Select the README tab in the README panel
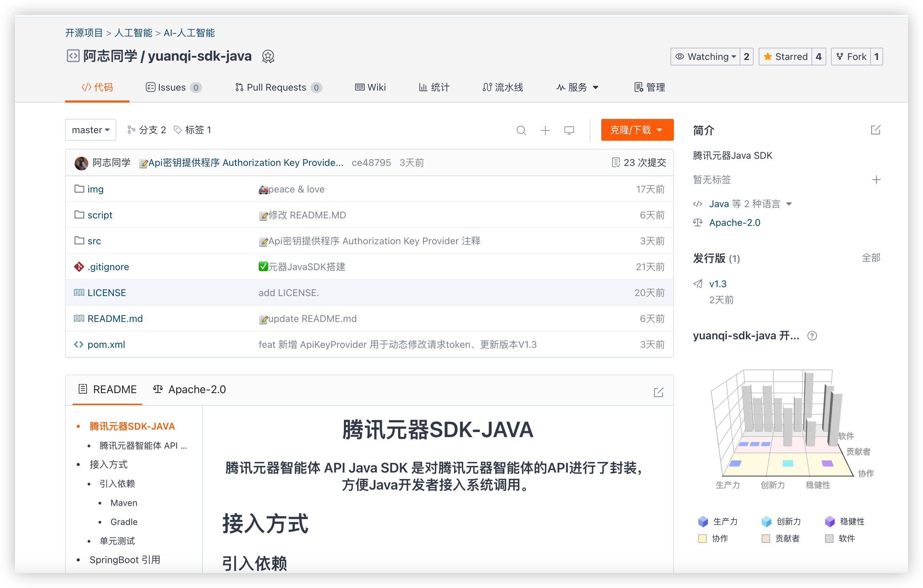 107,389
